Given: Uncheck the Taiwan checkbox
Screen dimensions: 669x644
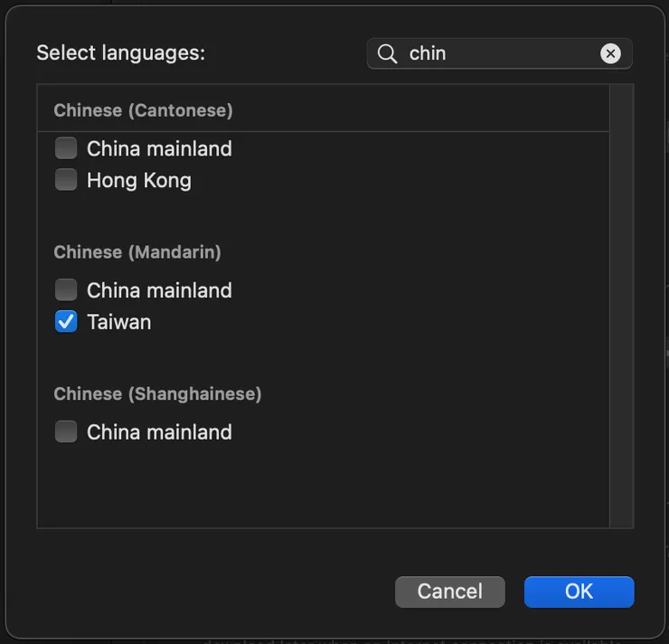Looking at the screenshot, I should point(66,322).
